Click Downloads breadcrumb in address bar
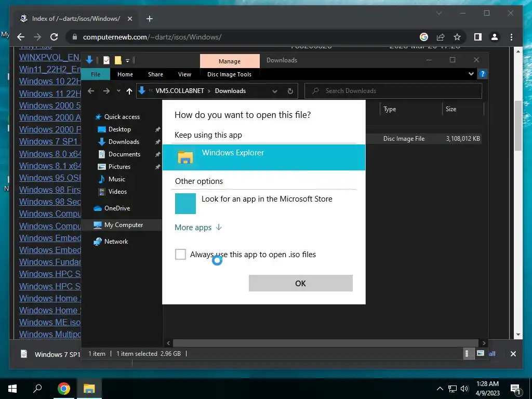532x399 pixels. coord(230,91)
